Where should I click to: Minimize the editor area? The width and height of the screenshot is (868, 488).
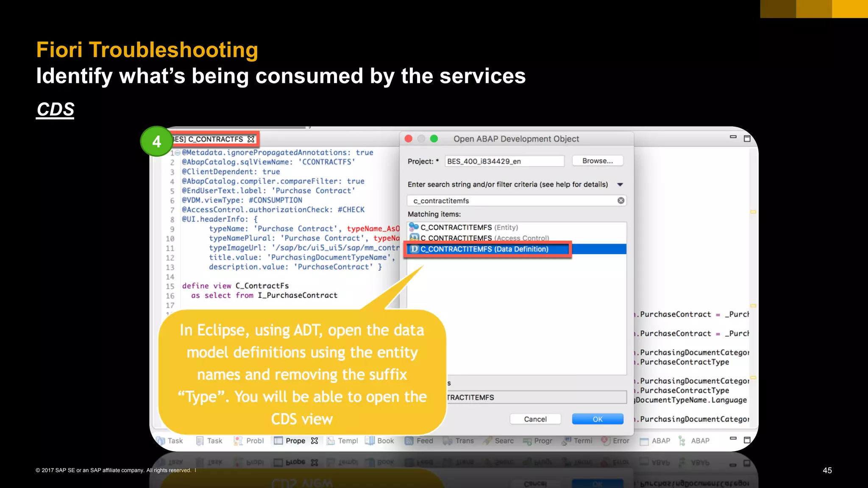[x=733, y=137]
